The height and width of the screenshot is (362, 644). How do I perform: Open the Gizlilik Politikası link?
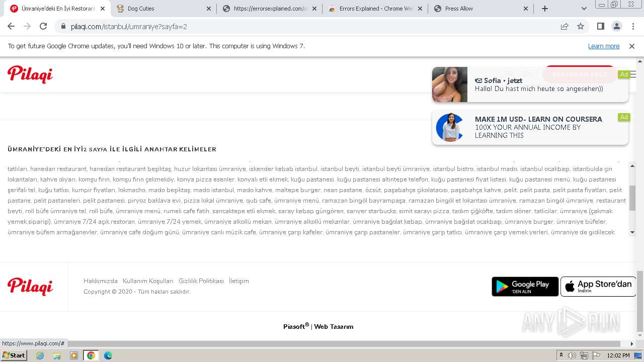(x=201, y=281)
